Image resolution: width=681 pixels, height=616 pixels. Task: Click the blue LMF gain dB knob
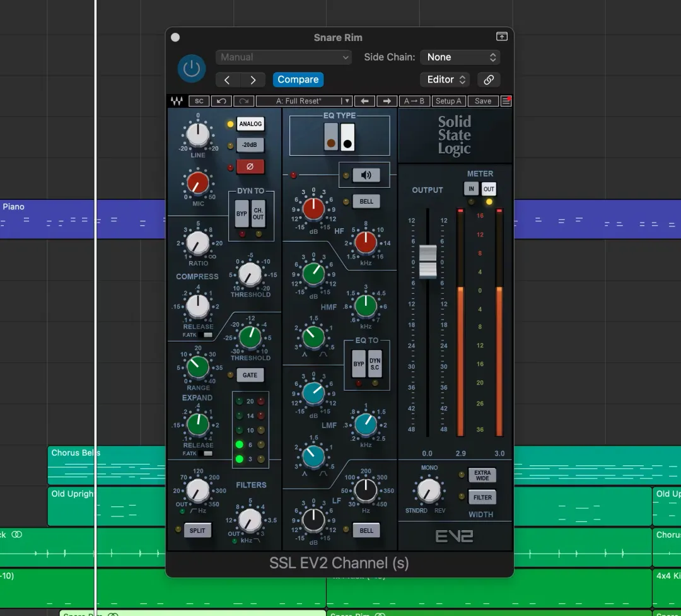[x=313, y=393]
